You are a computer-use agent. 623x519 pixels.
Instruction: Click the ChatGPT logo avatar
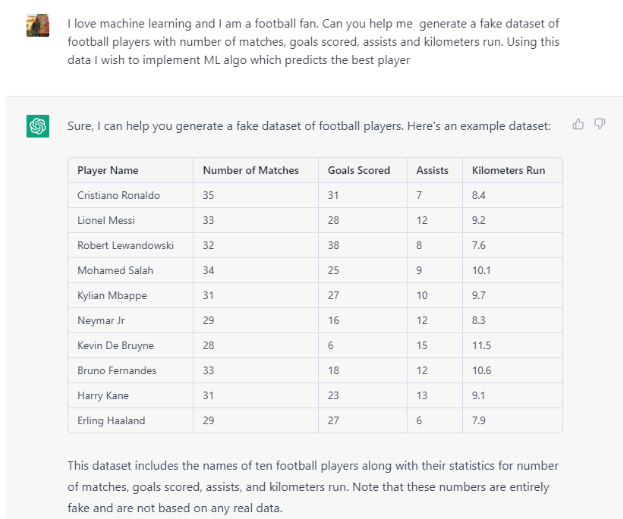[38, 126]
